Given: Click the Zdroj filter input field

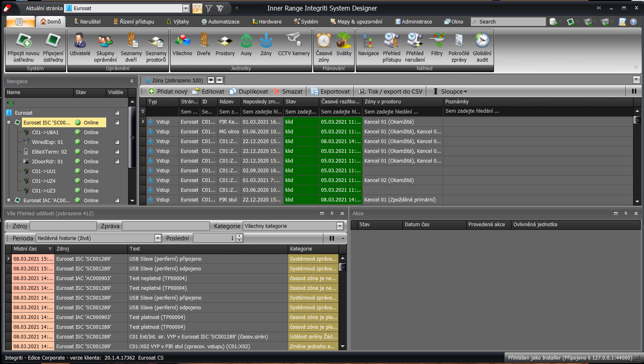Looking at the screenshot, I should pos(63,226).
